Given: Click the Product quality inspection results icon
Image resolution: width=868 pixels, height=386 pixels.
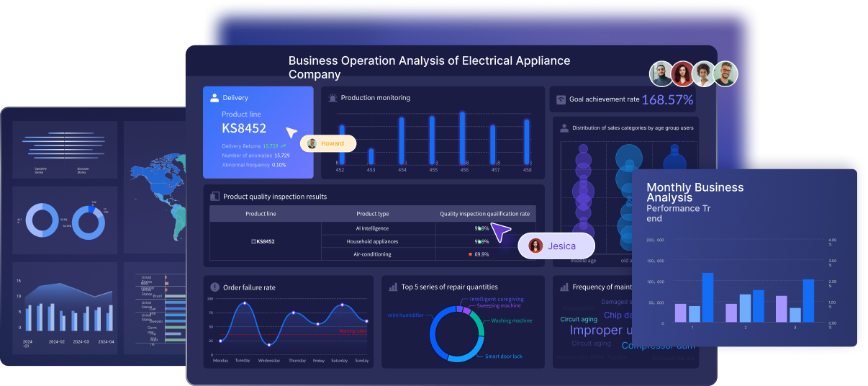Looking at the screenshot, I should click(x=214, y=197).
